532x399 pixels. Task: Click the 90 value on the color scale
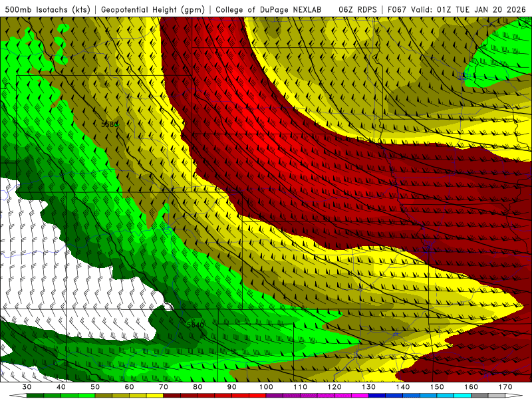pos(231,387)
